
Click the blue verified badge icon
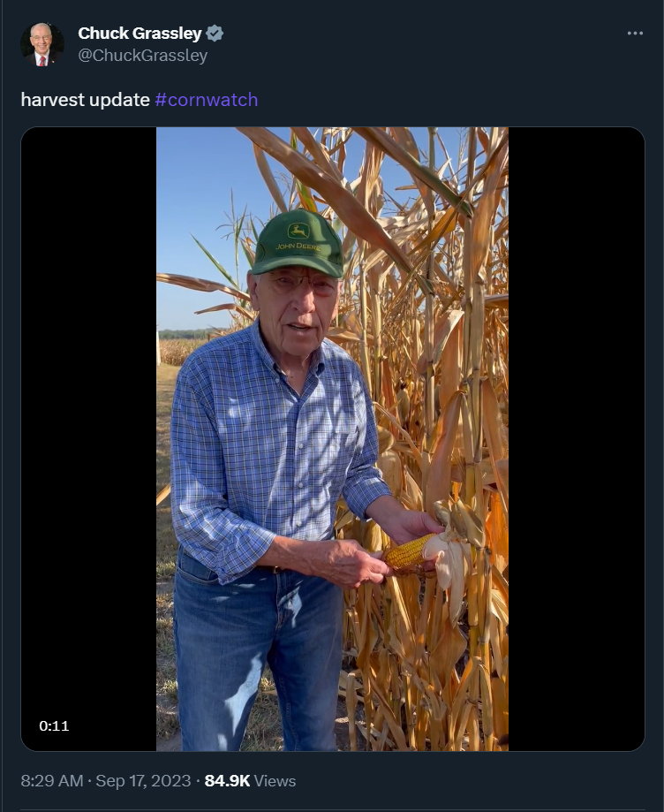pos(215,34)
